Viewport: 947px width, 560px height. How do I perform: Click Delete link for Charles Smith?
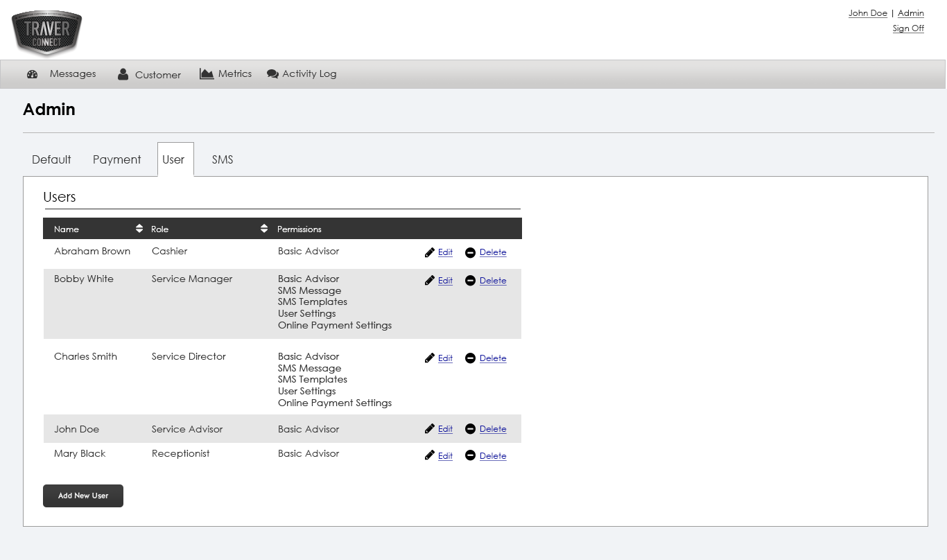tap(493, 358)
